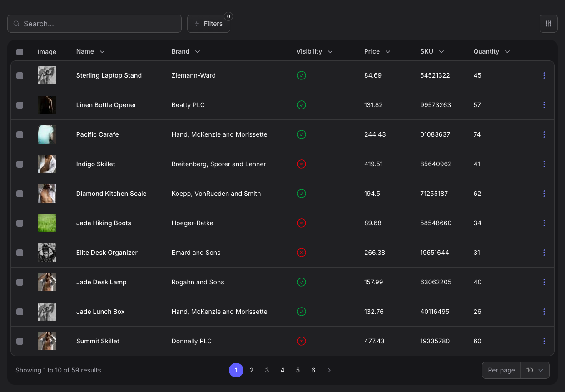The width and height of the screenshot is (565, 392).
Task: Select current page 1 in pagination
Action: [236, 370]
